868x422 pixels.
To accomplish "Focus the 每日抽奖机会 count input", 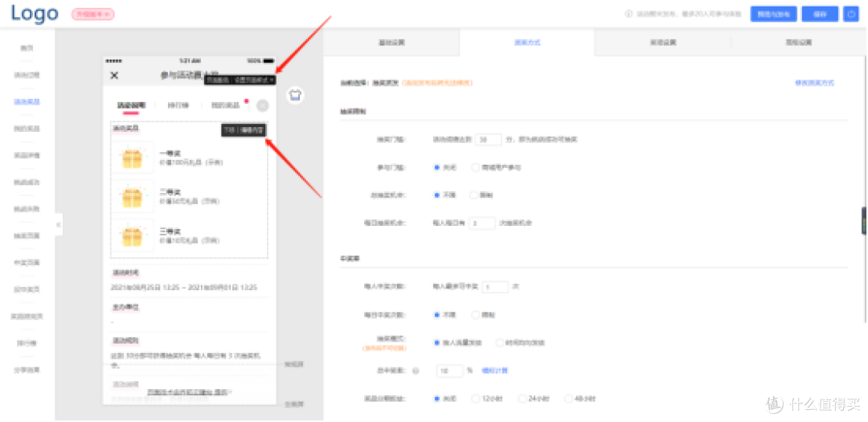I will coord(482,223).
